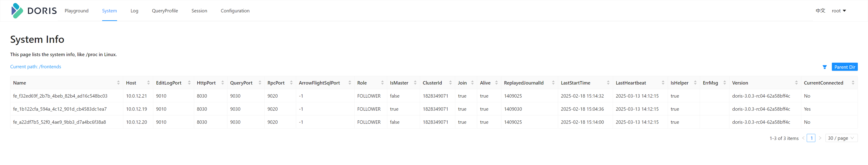This screenshot has width=868, height=165.
Task: Sort by Alive column arrows
Action: click(496, 83)
